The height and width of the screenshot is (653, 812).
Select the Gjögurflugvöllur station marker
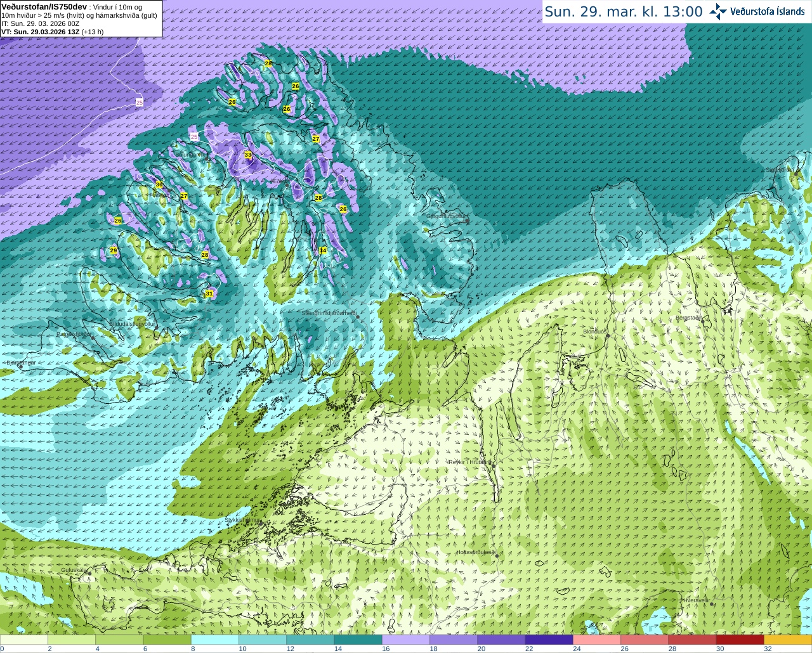(x=468, y=220)
